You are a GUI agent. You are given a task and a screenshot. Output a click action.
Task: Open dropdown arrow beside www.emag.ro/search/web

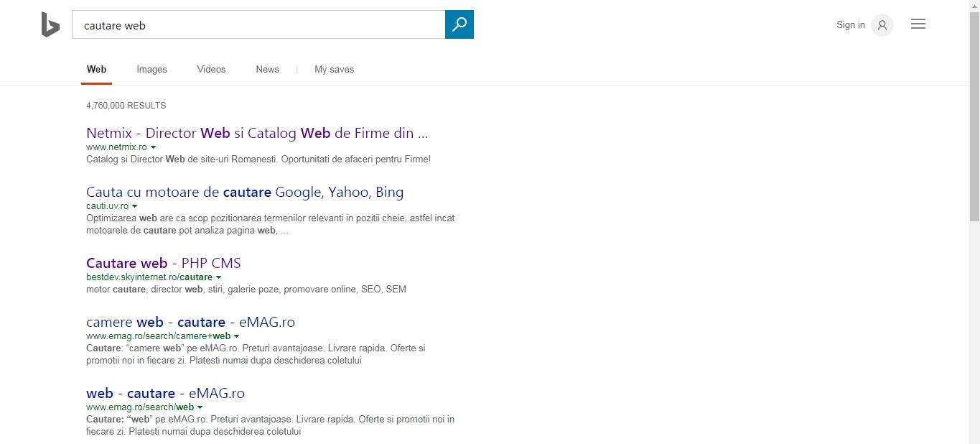[200, 407]
